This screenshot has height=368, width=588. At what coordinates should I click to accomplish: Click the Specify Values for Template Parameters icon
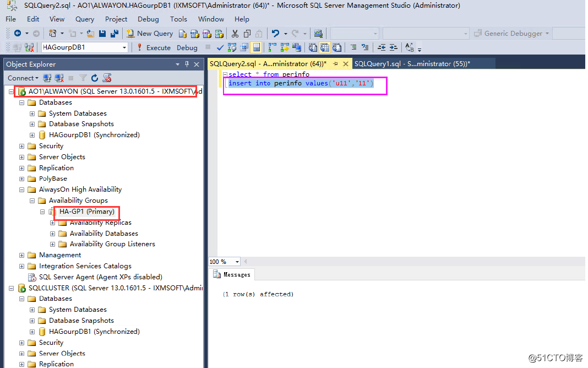coord(410,47)
